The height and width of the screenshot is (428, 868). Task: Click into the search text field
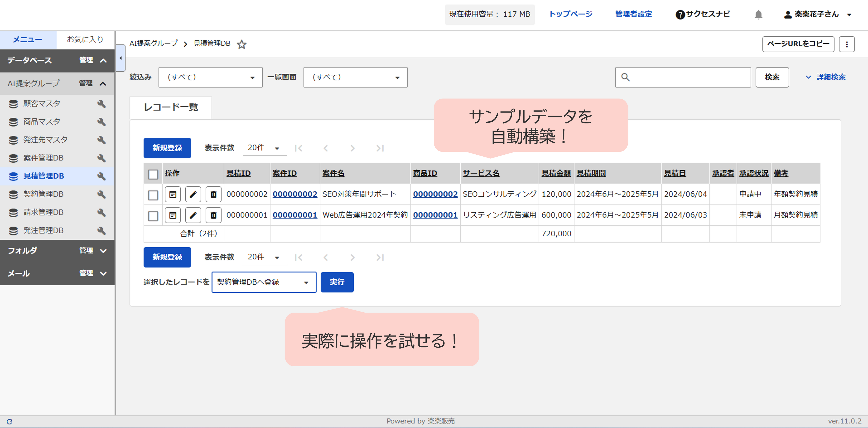pos(688,77)
